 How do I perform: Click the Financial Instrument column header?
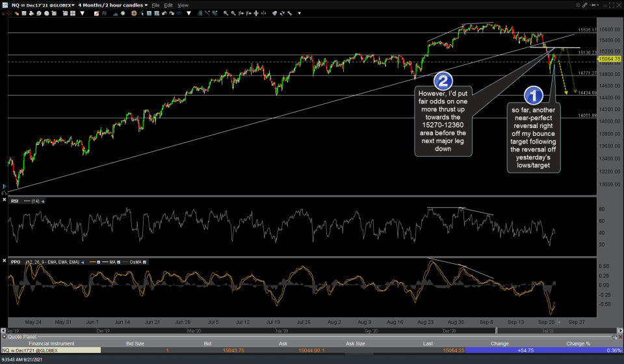pos(51,343)
